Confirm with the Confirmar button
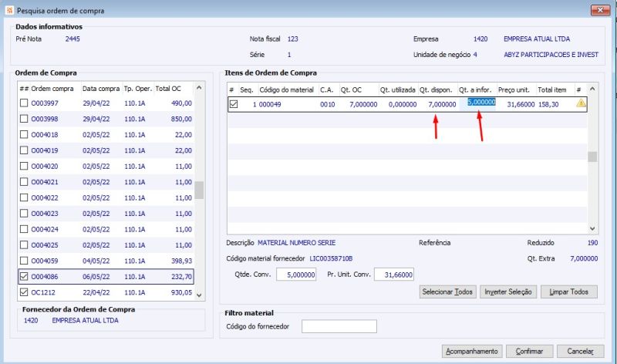 tap(530, 351)
